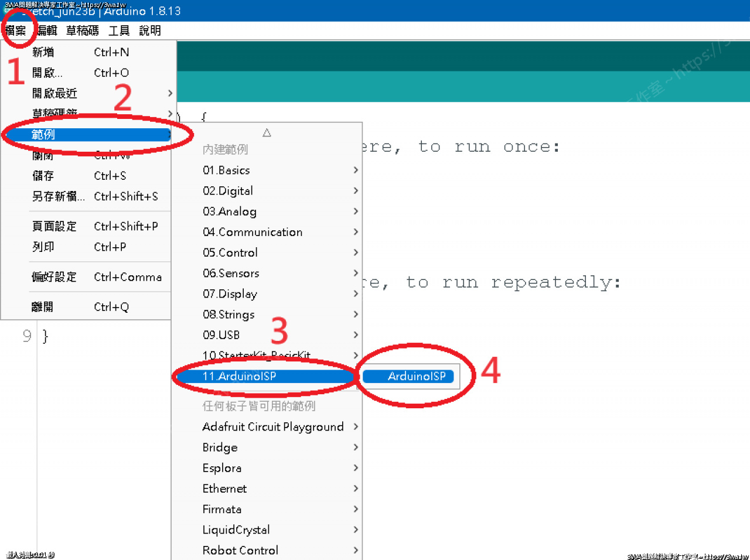Expand the 範例 examples submenu

pyautogui.click(x=43, y=135)
